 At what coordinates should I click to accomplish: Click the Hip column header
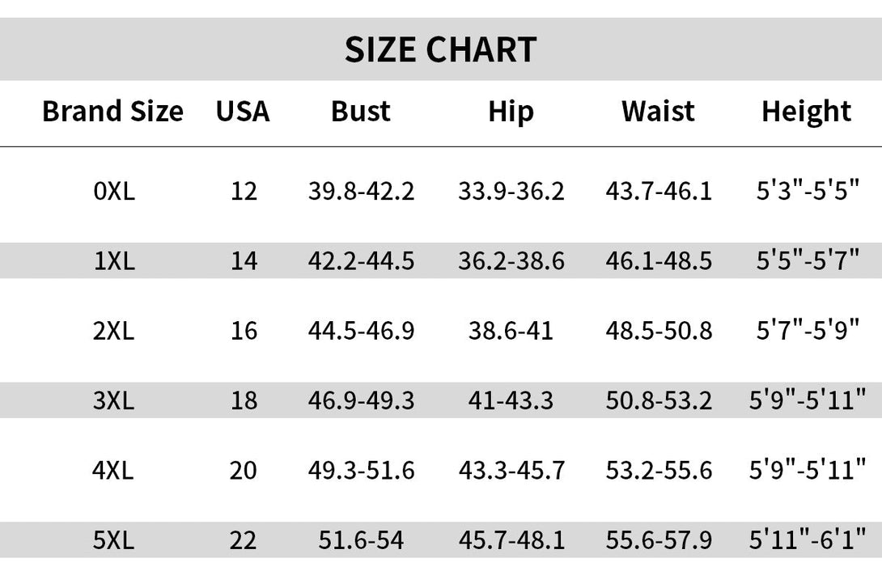[511, 112]
